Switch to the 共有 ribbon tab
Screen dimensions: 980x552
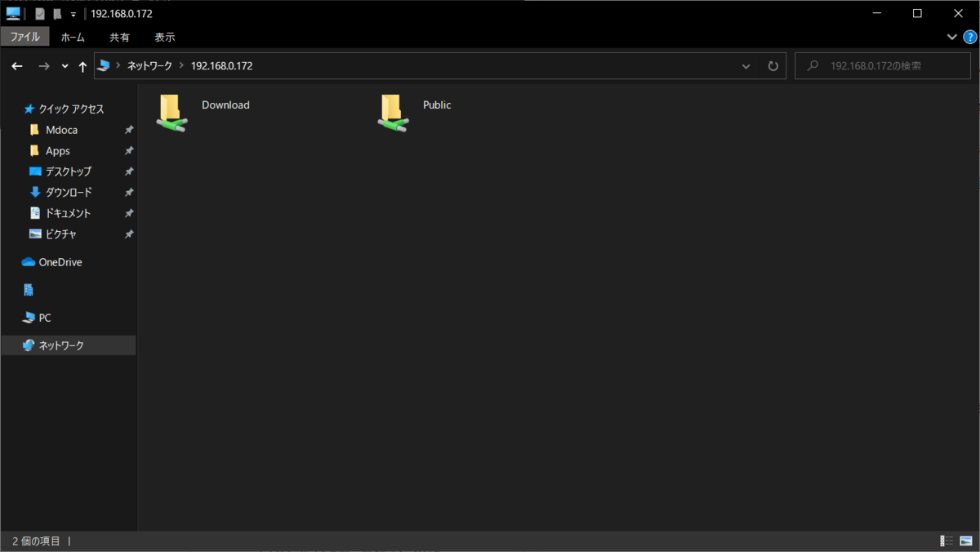(x=119, y=37)
